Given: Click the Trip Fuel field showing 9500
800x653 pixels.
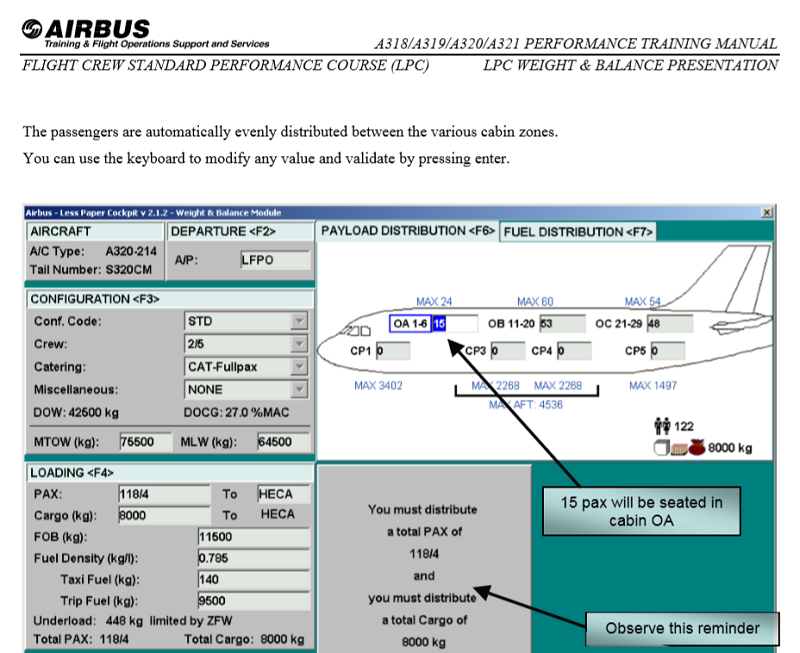Looking at the screenshot, I should point(254,601).
